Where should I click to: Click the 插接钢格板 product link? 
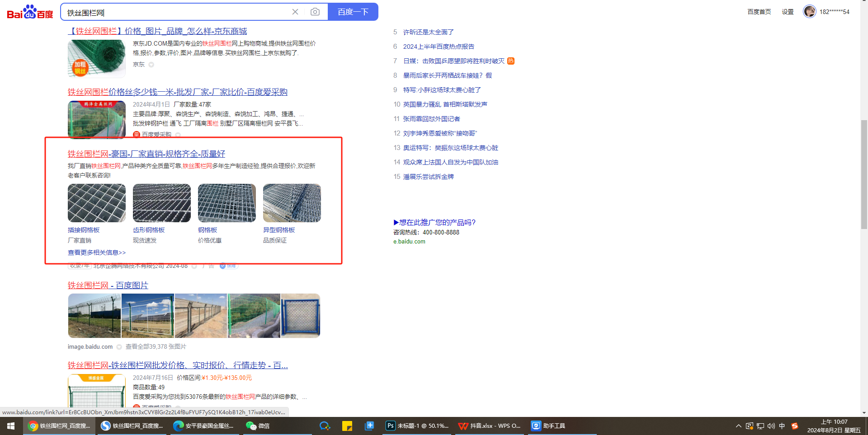(x=84, y=230)
